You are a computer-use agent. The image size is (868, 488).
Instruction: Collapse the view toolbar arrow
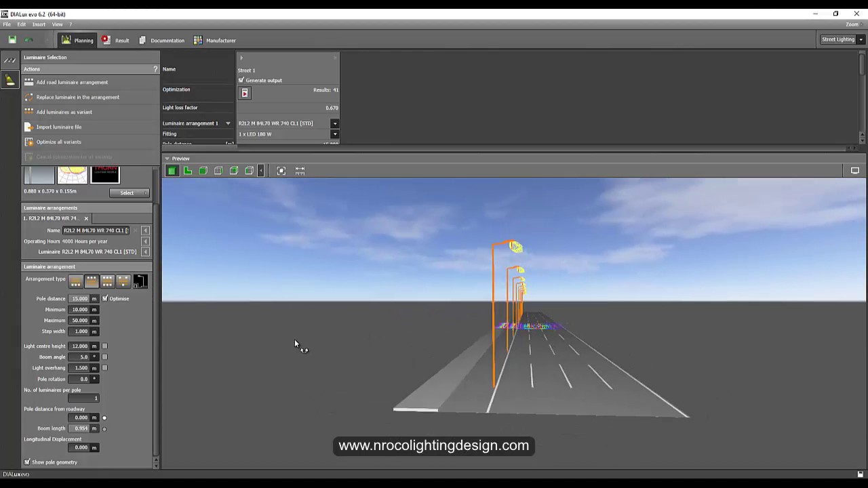click(x=261, y=171)
